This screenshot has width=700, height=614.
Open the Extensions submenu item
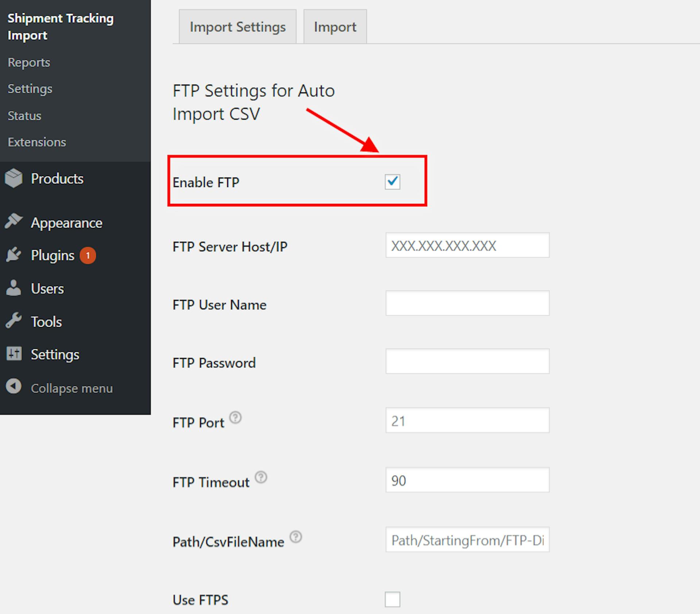coord(37,142)
